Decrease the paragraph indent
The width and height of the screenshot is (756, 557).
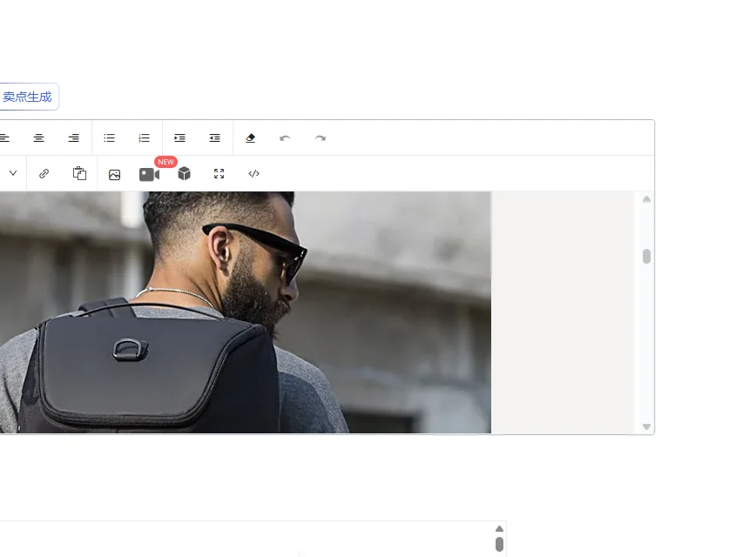tap(215, 138)
